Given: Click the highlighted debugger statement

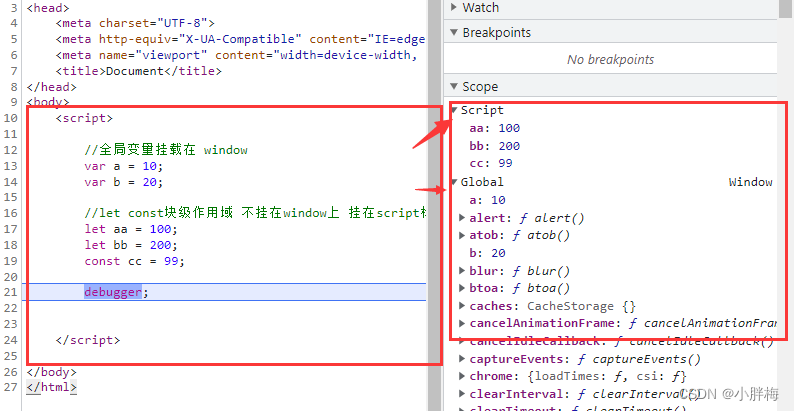Looking at the screenshot, I should point(113,292).
